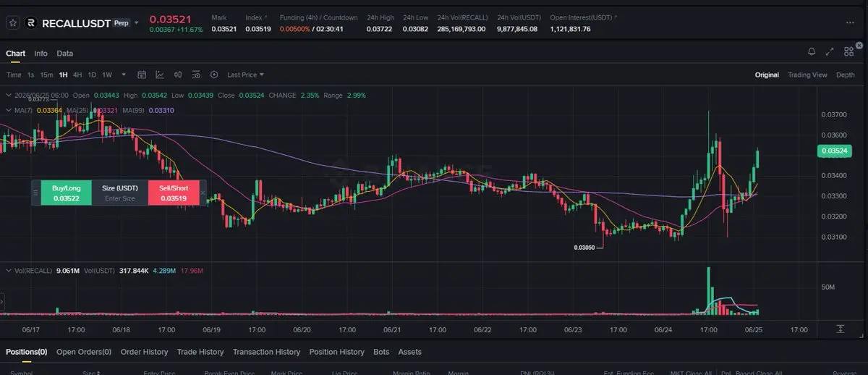
Task: Open the Info tab
Action: (x=41, y=53)
